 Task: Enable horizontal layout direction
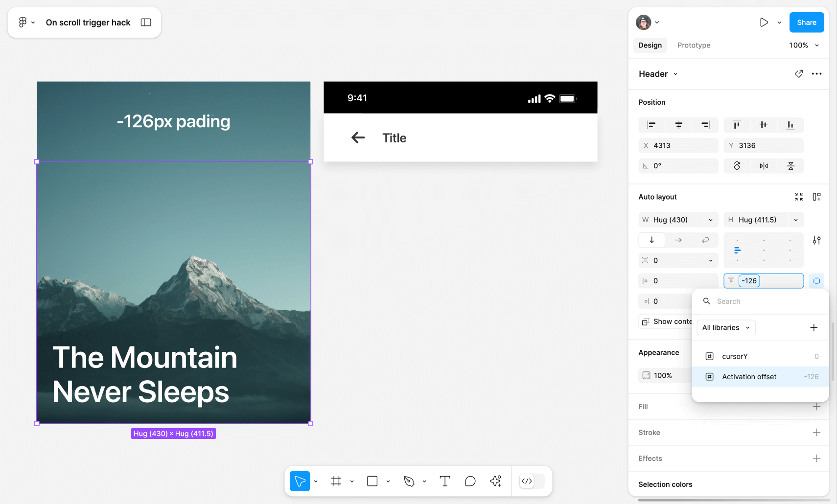click(x=678, y=240)
